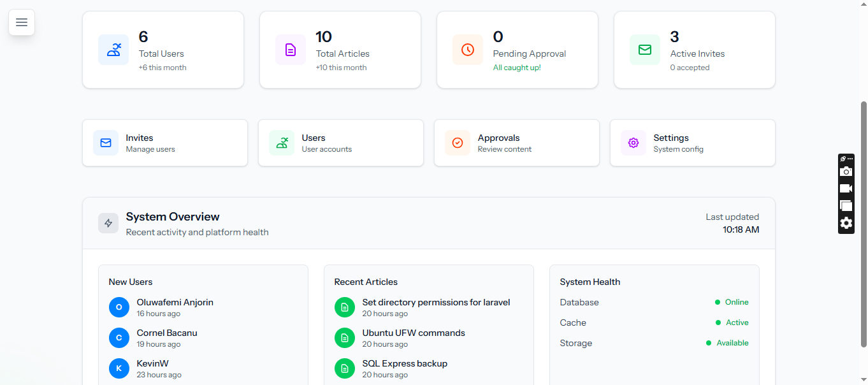Click the Total Articles document icon
Viewport: 868px width, 385px height.
tap(291, 50)
